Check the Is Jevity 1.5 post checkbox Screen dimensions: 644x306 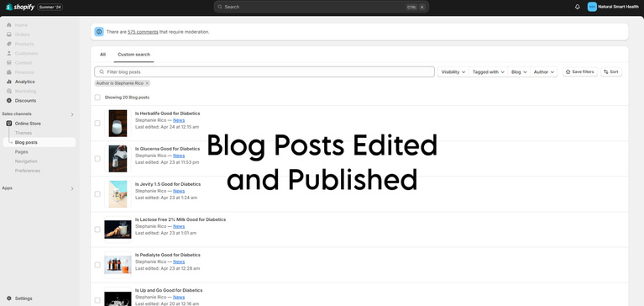click(97, 194)
